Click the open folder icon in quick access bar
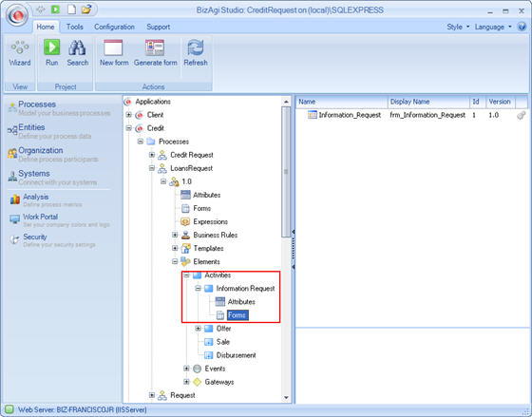532x417 pixels. click(x=86, y=9)
